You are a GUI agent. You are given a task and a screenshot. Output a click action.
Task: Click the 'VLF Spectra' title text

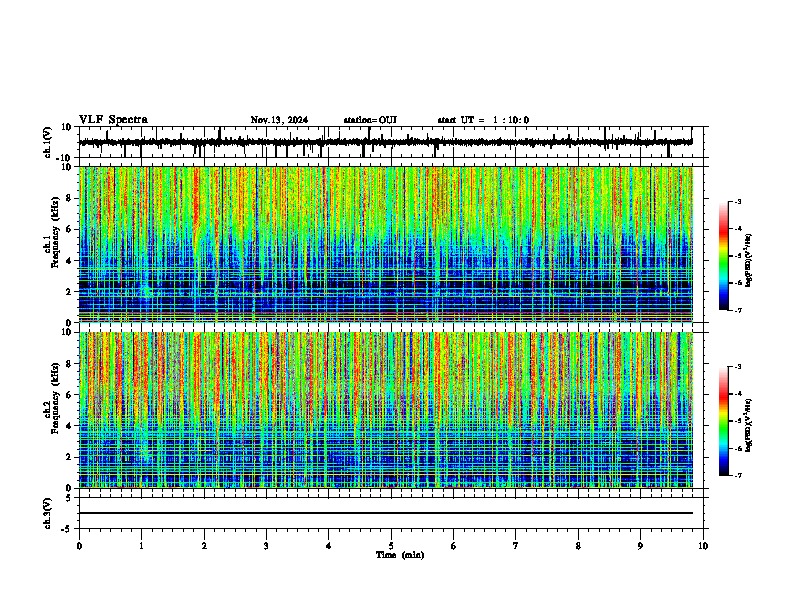(113, 120)
